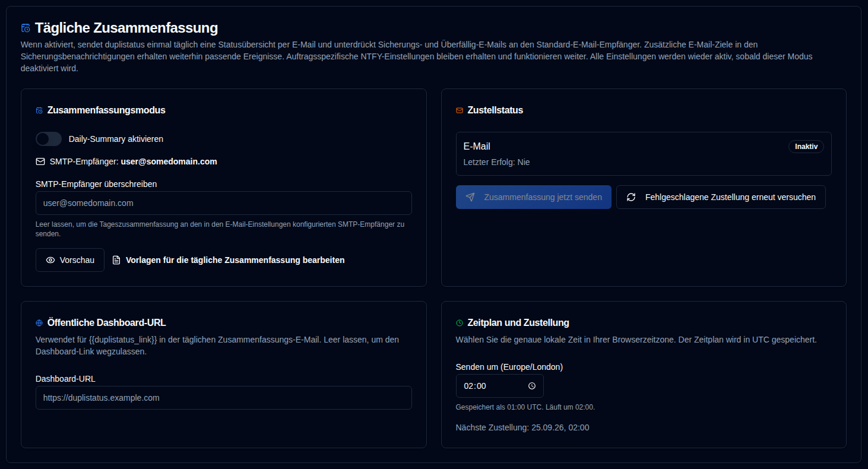Screen dimensions: 868x469
Task: Click the Dashboard-URL field label
Action: [x=65, y=379]
